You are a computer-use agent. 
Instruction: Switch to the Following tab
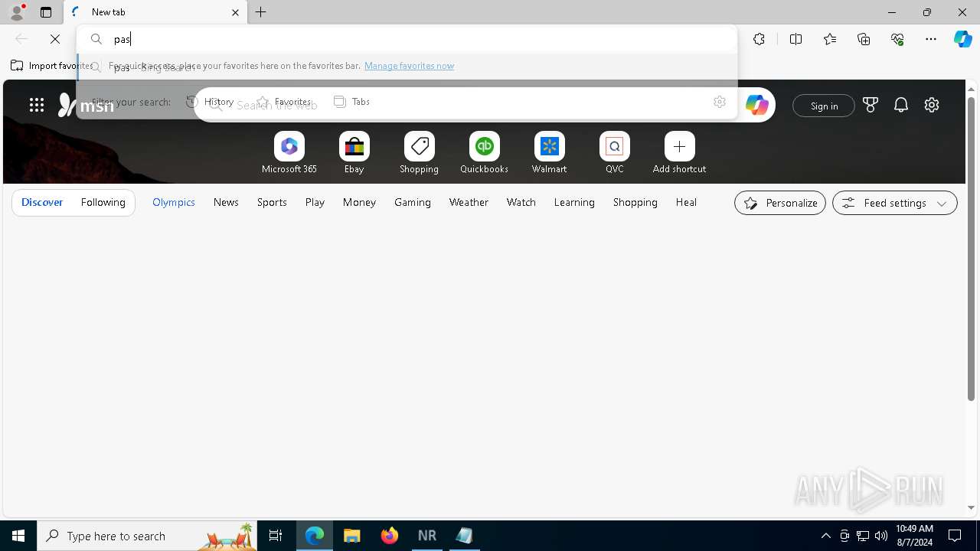[103, 202]
